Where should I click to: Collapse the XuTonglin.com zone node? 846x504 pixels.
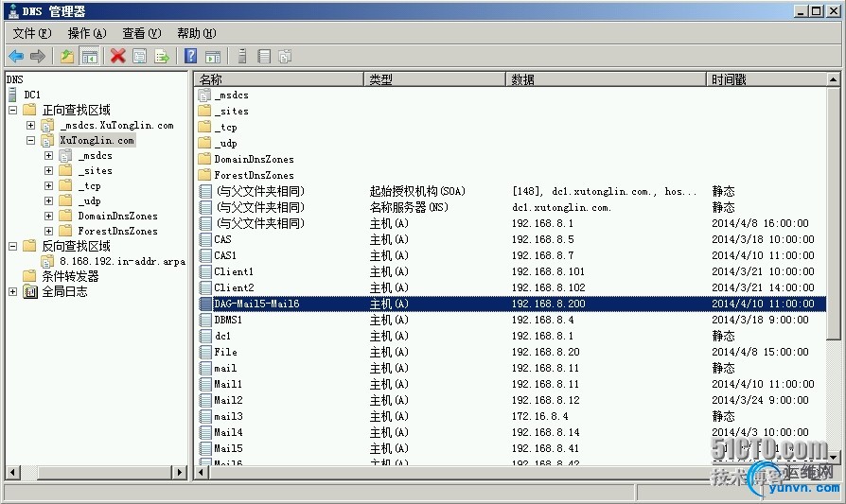[x=30, y=140]
